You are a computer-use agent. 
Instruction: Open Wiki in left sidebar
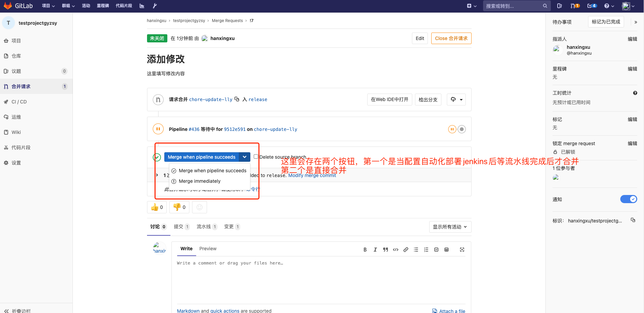(x=36, y=132)
